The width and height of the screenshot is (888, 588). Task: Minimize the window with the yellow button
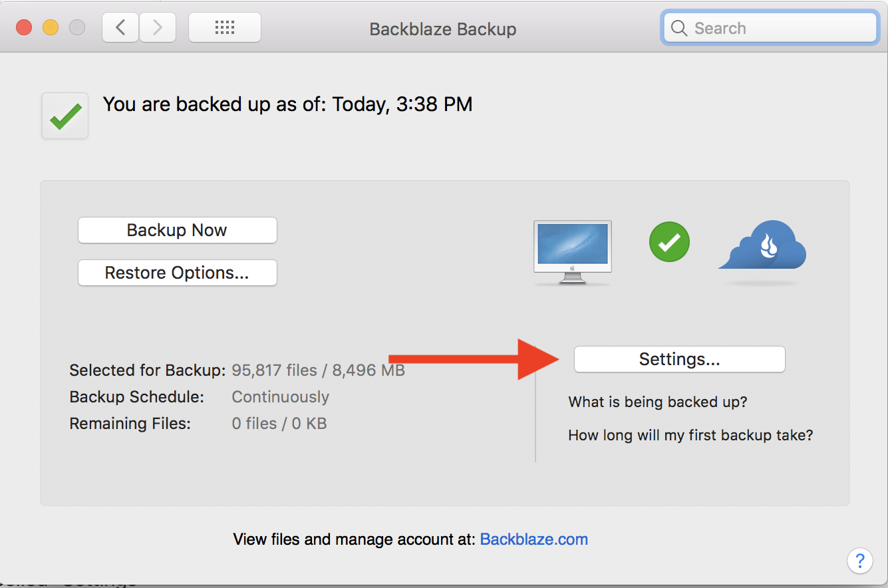[x=51, y=27]
